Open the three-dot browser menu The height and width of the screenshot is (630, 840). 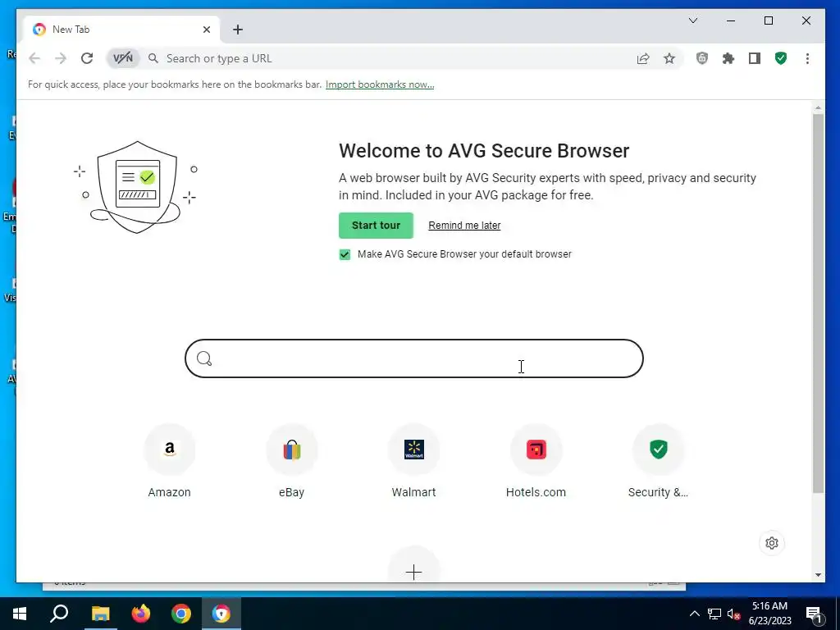[807, 58]
